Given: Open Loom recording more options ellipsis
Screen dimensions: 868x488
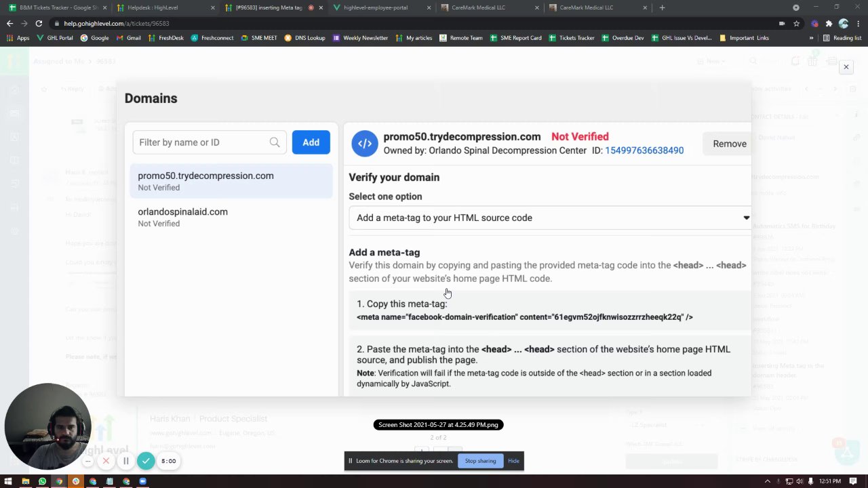Looking at the screenshot, I should (x=87, y=461).
